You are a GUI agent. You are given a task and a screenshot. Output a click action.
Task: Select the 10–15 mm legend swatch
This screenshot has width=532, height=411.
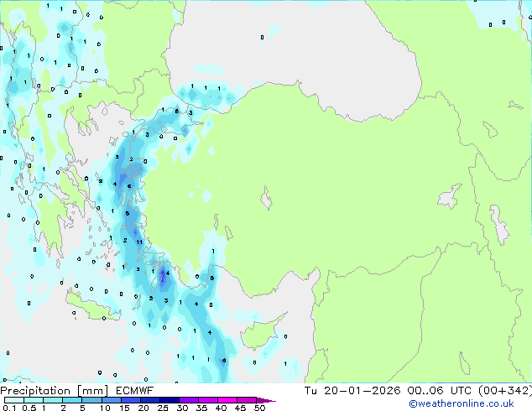(111, 400)
